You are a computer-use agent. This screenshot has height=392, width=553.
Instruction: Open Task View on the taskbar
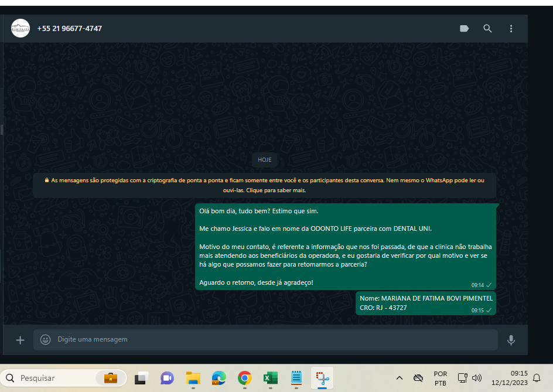click(141, 378)
